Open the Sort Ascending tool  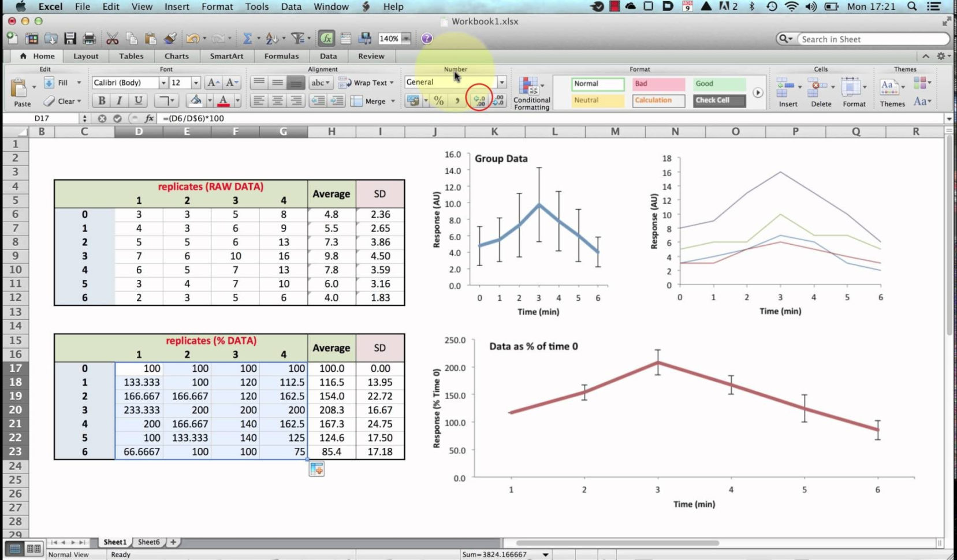pos(271,38)
